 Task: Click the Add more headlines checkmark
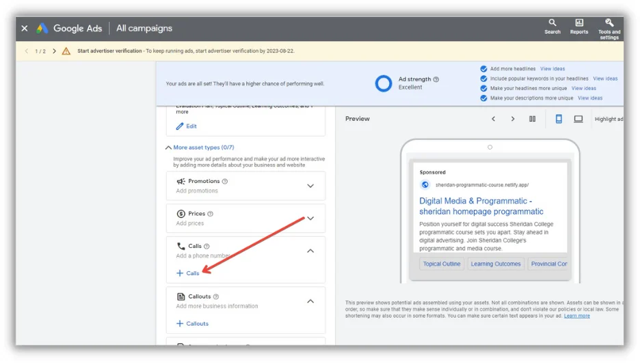483,69
